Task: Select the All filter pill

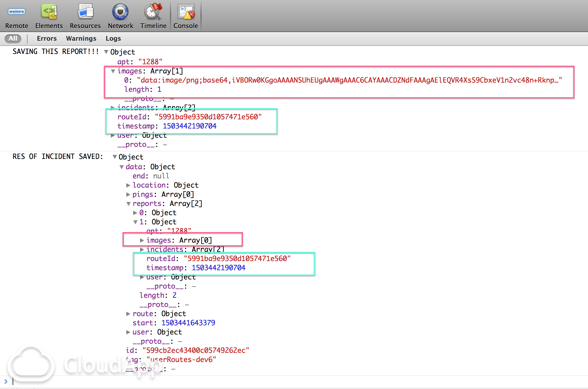Action: (x=13, y=38)
